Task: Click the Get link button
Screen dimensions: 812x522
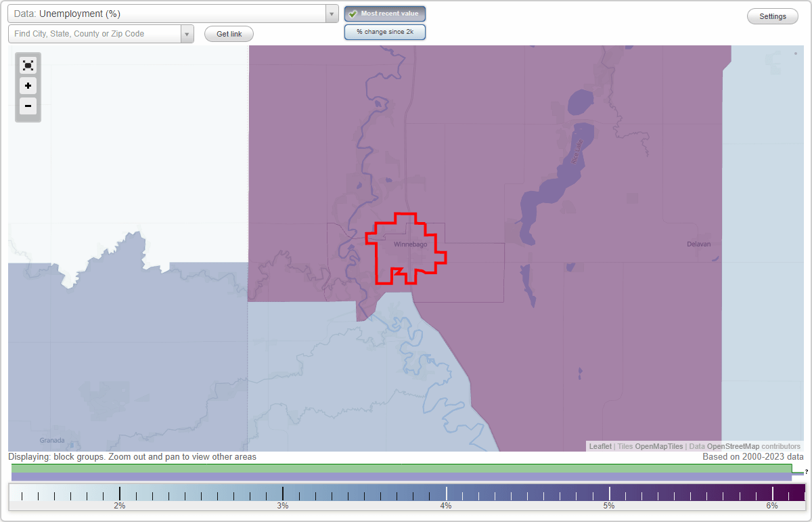Action: point(229,34)
